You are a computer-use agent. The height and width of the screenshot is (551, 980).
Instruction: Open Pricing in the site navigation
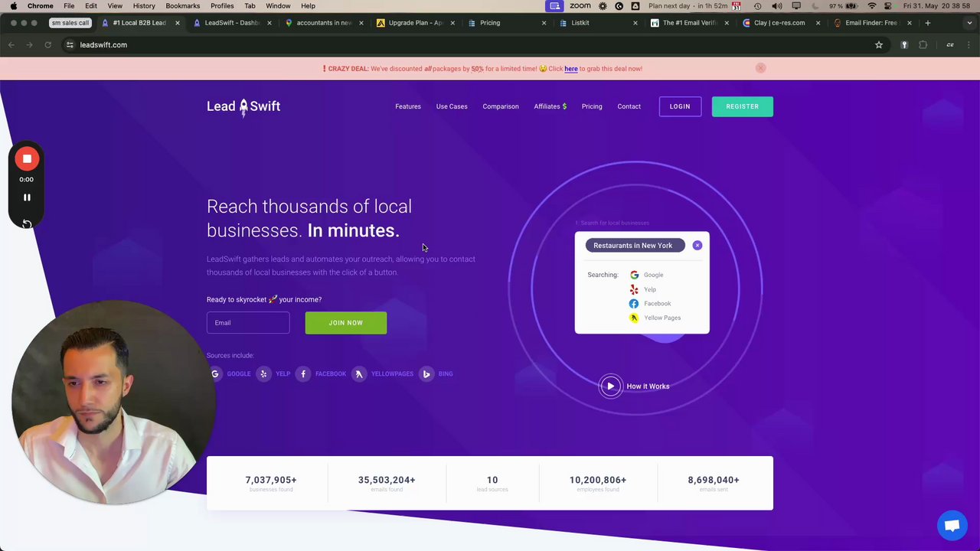[592, 106]
